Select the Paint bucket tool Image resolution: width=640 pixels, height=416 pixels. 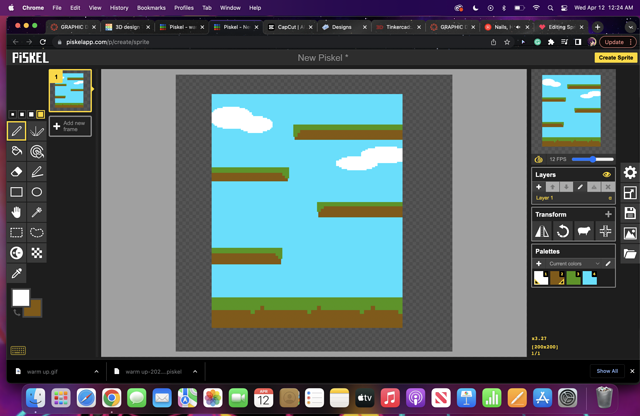[x=16, y=151]
